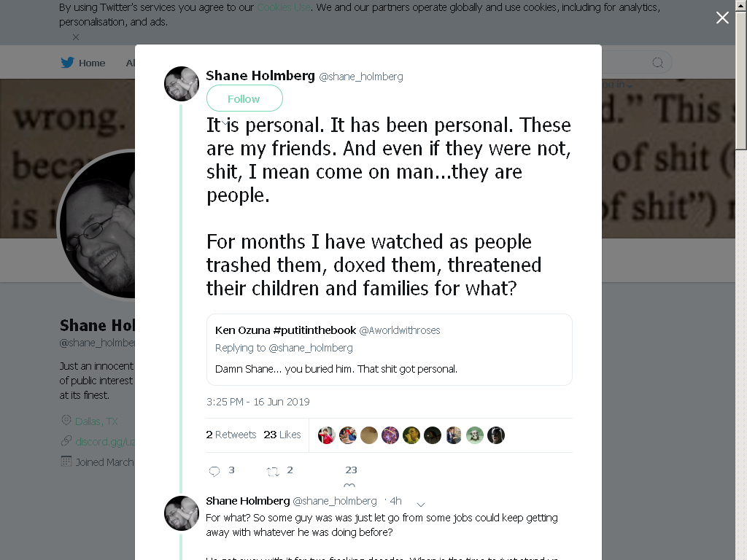Dismiss the cookie notice with small X
This screenshot has width=747, height=560.
[76, 37]
